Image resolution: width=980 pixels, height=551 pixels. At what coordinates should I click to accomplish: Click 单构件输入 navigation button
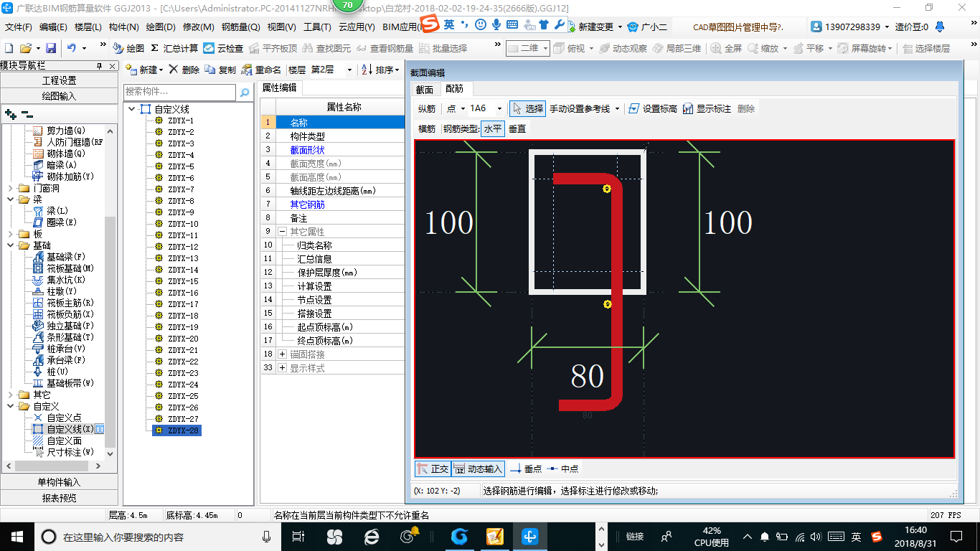coord(59,482)
